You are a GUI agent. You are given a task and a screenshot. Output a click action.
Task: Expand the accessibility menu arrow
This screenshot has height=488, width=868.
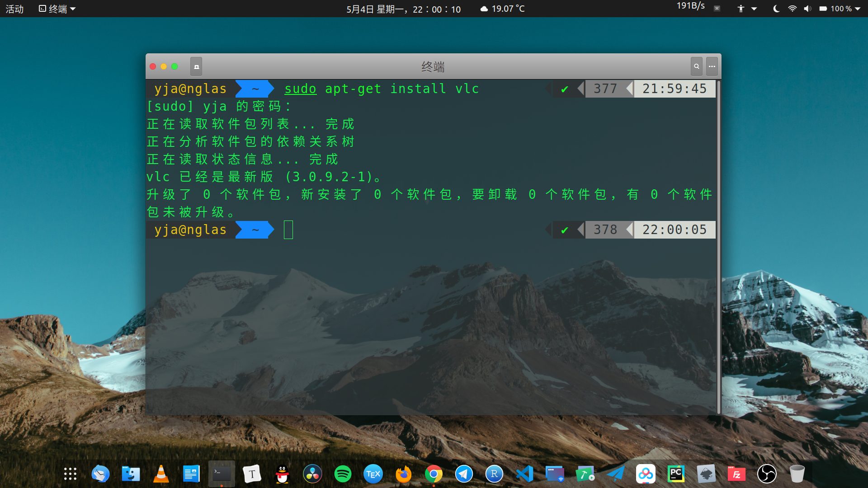754,9
